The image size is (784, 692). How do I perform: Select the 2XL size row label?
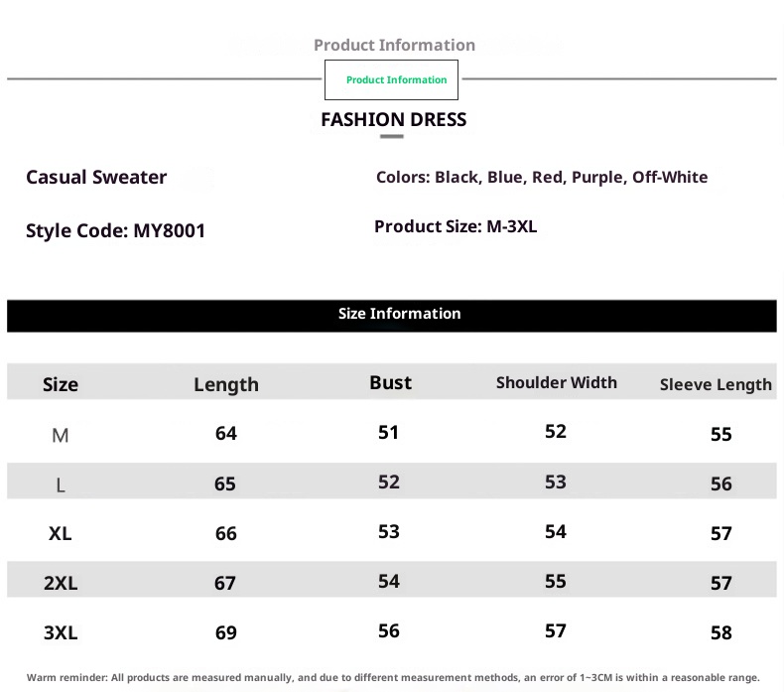[61, 583]
